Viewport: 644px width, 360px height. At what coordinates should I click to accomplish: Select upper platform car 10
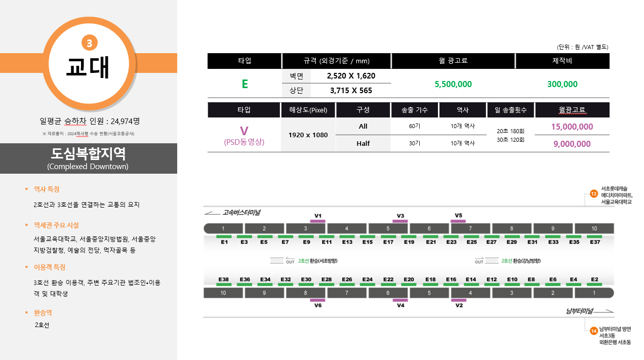[594, 228]
